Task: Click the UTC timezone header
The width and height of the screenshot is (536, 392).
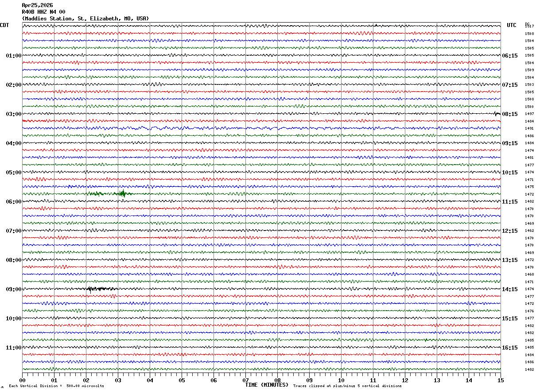Action: (512, 25)
